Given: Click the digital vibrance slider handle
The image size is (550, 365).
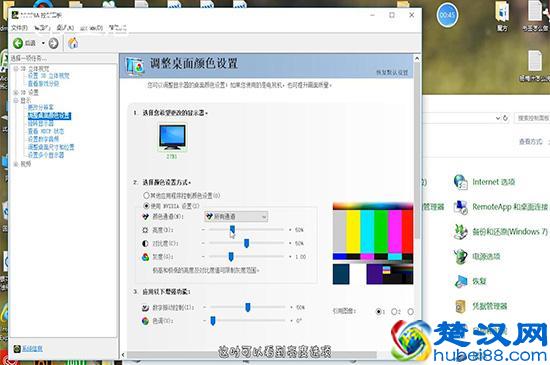Looking at the screenshot, I should 248,307.
